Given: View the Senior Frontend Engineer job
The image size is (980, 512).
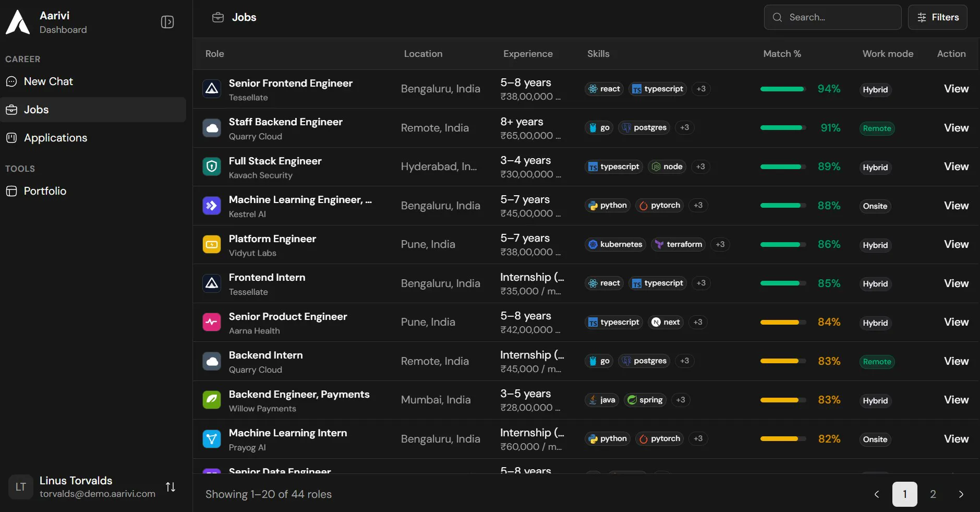Looking at the screenshot, I should coord(956,89).
